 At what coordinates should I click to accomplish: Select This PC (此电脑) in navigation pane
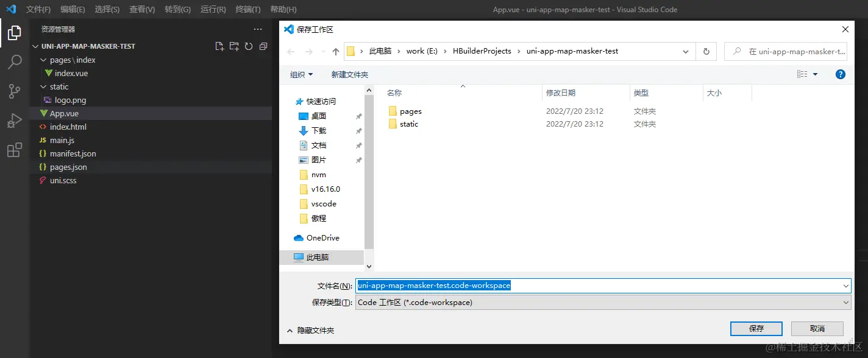tap(322, 257)
